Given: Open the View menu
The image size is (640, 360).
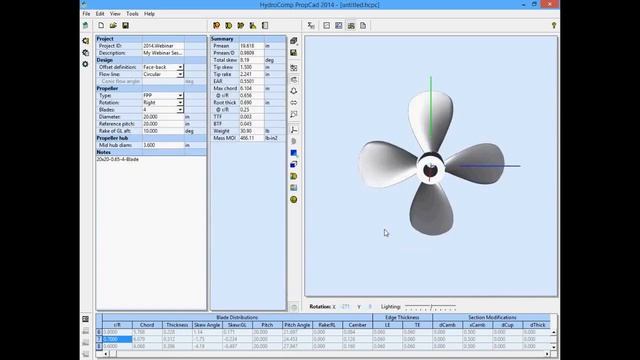Looking at the screenshot, I should point(115,13).
